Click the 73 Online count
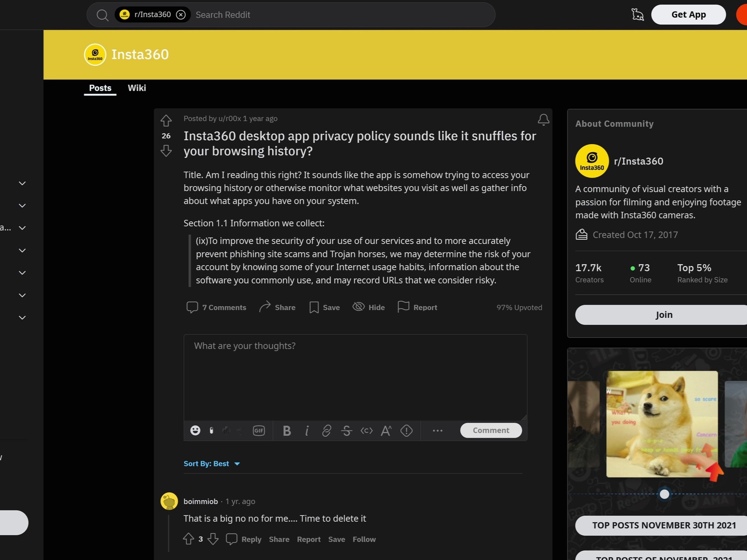The image size is (747, 560). (x=640, y=273)
